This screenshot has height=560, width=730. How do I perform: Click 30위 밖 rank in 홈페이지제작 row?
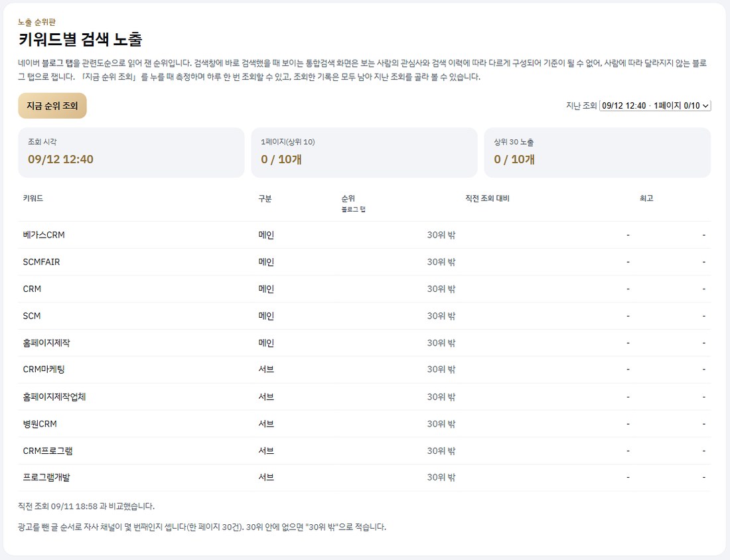(441, 343)
